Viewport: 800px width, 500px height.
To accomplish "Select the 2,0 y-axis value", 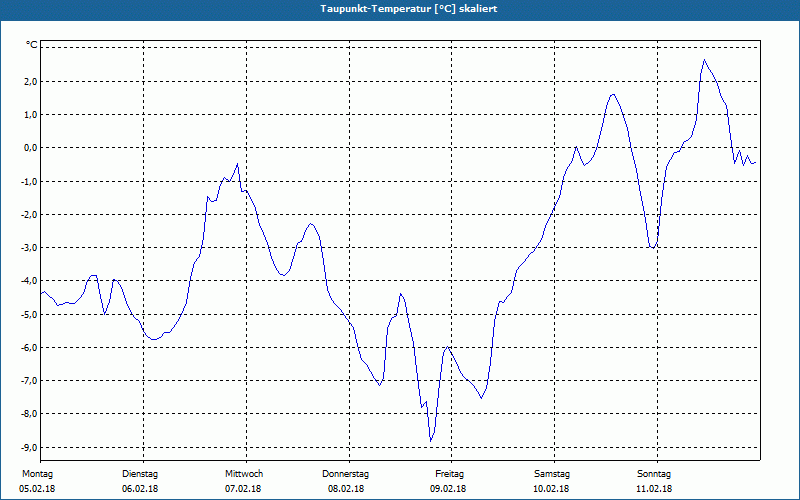I will (x=29, y=81).
